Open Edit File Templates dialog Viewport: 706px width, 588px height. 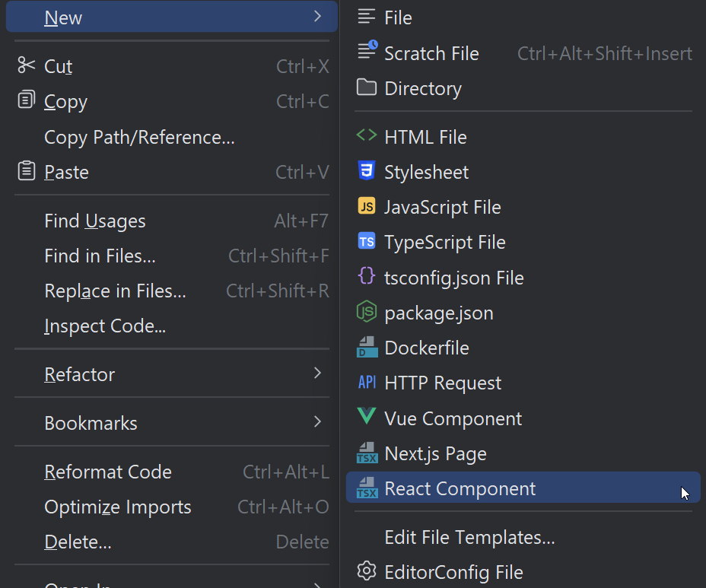point(469,537)
